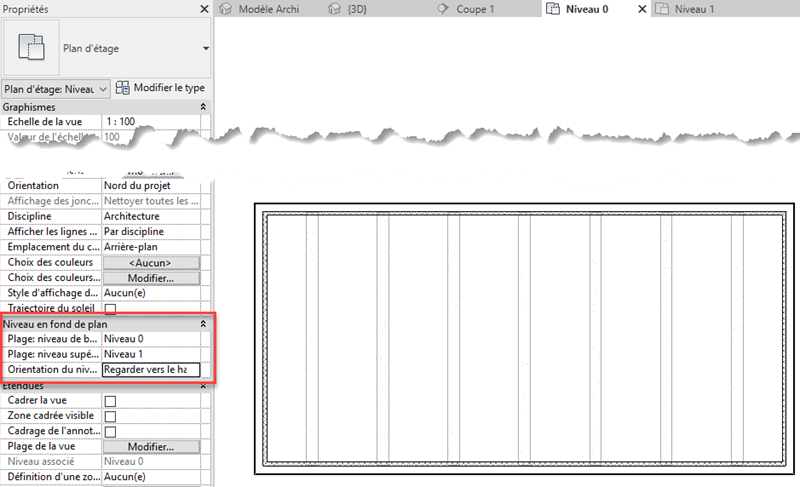Click the Plan d'étage type icon
Image resolution: width=800 pixels, height=487 pixels.
(x=31, y=47)
